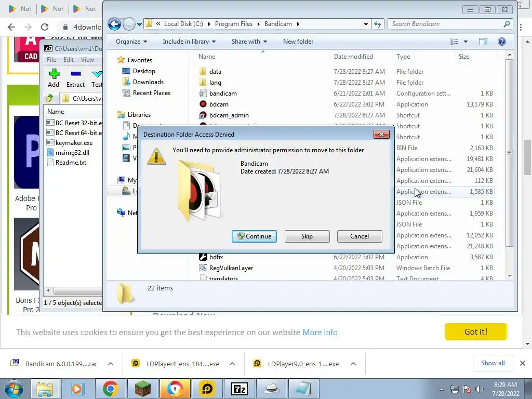Select keymaker.exe in 7-Zip
This screenshot has height=399, width=532.
coord(74,143)
